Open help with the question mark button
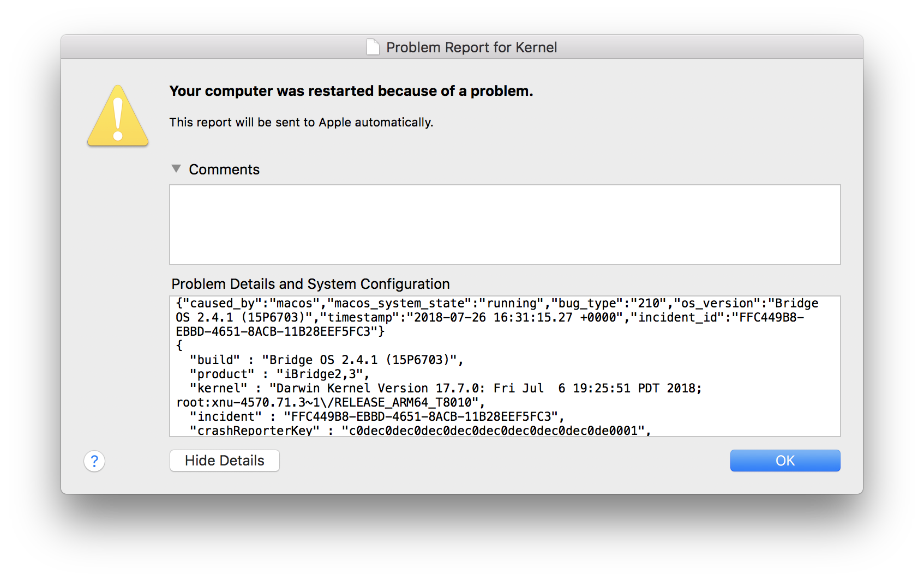Screen dimensions: 924x581 (x=94, y=461)
